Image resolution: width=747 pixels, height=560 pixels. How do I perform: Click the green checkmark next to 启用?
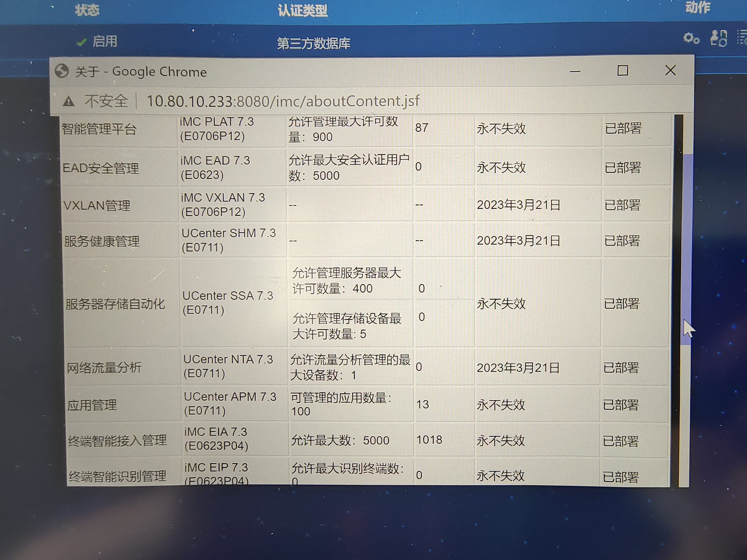coord(81,42)
